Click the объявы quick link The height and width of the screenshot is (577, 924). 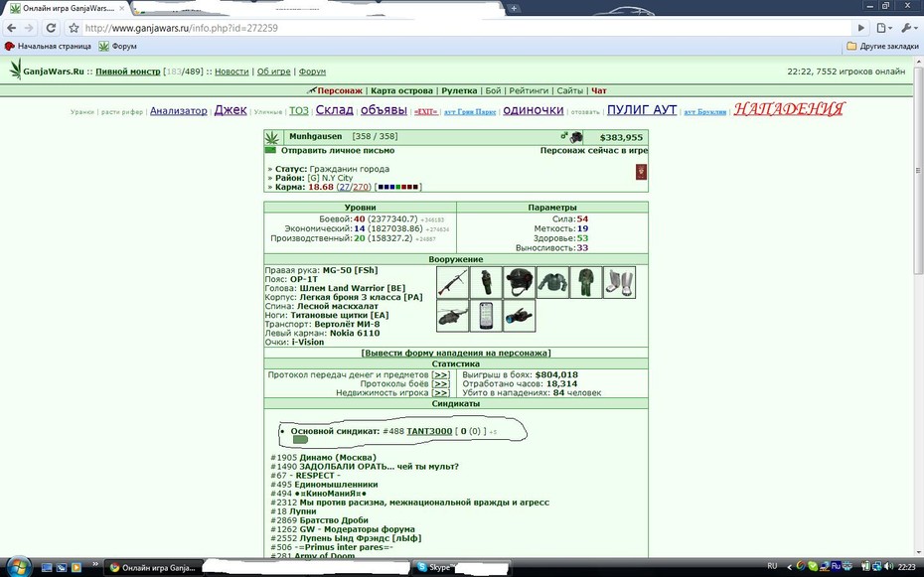[x=384, y=110]
